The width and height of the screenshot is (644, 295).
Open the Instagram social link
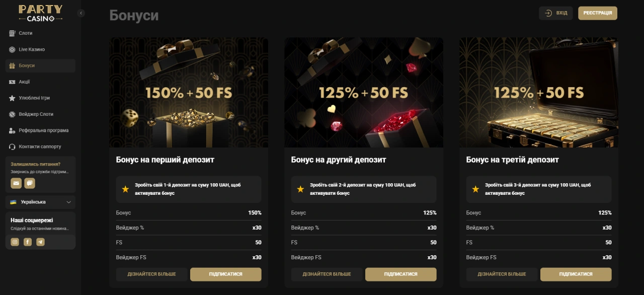pos(15,242)
